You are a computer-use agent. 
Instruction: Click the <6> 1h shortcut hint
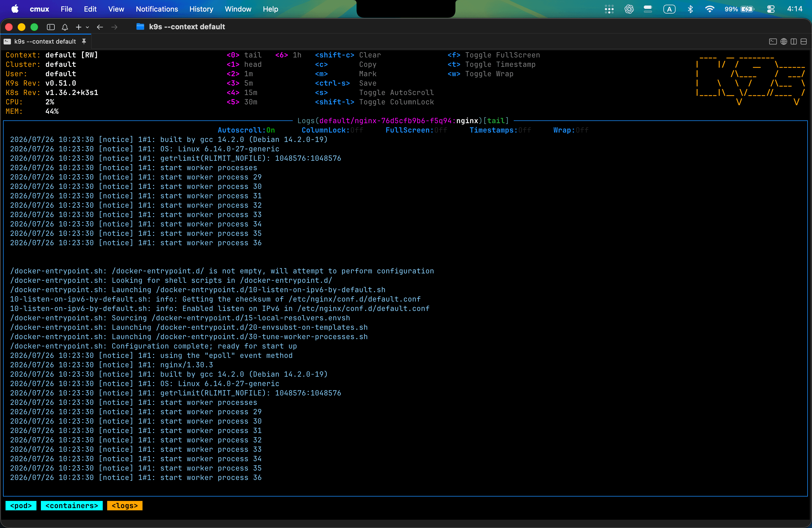click(x=288, y=55)
